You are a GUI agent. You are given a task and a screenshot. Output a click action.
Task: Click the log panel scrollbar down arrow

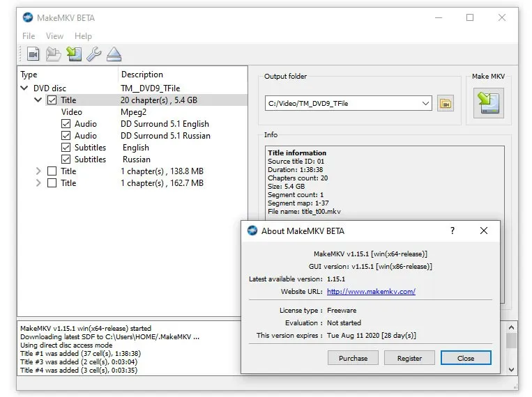511,370
